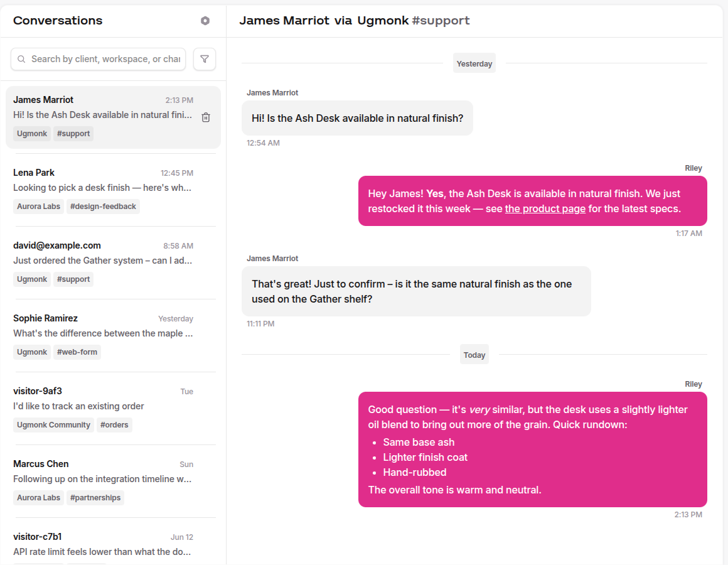Click #support tag on david@example.com row
Image resolution: width=728 pixels, height=565 pixels.
click(x=73, y=279)
